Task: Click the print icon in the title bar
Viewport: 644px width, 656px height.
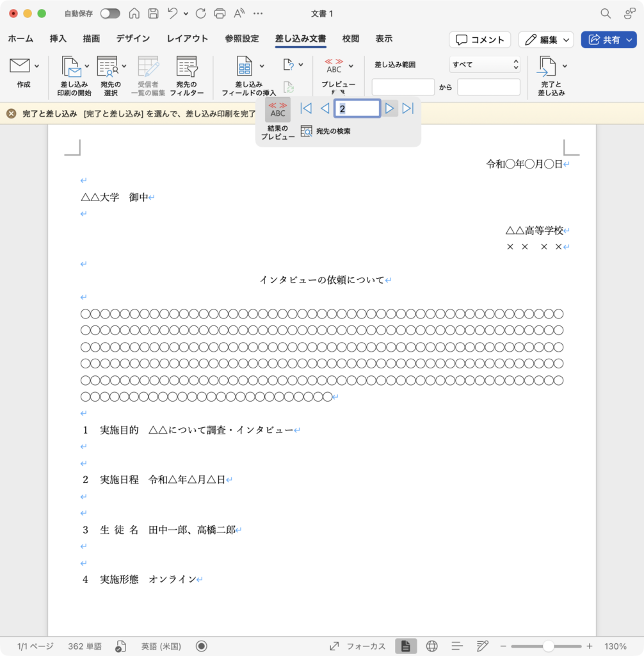Action: (220, 13)
